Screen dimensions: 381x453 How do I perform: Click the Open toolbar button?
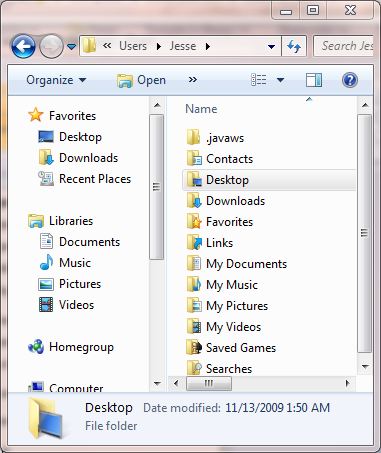(141, 80)
